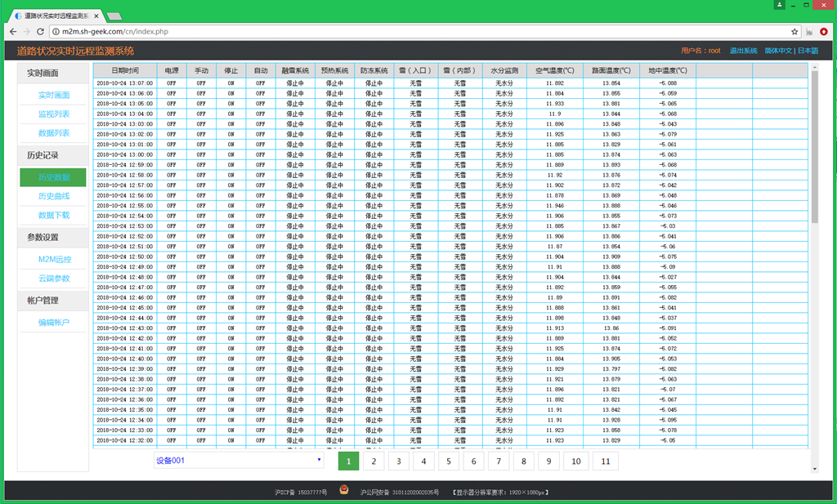Open the Chrome user profile icon

780,5
